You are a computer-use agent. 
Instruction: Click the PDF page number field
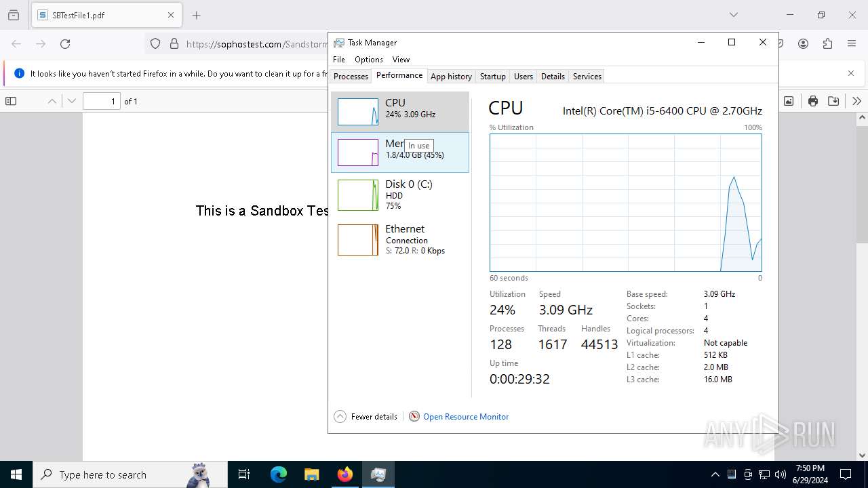pyautogui.click(x=102, y=101)
